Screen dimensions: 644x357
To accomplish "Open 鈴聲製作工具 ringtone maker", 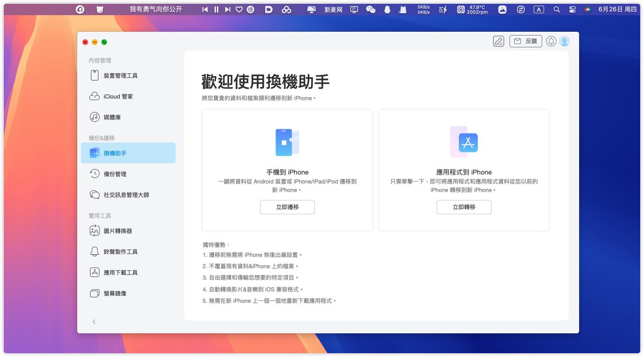I will pos(120,252).
